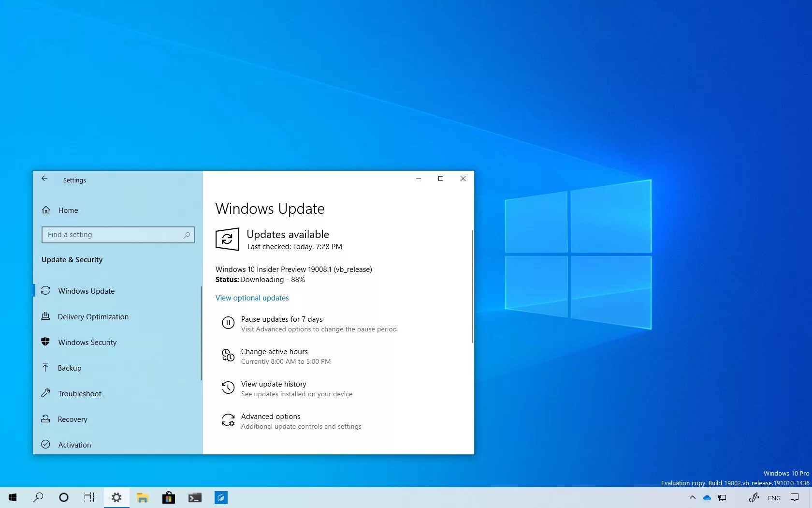The height and width of the screenshot is (508, 812).
Task: Click the network tray icon
Action: (722, 497)
